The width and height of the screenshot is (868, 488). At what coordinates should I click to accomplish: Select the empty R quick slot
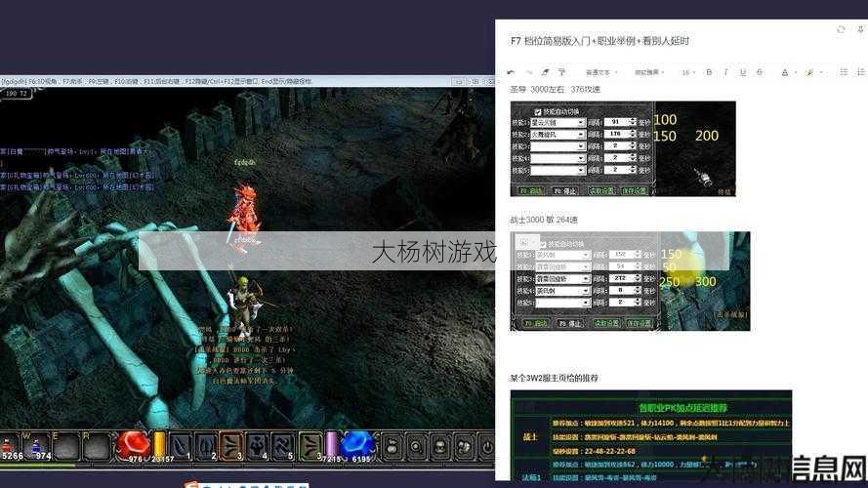[97, 447]
